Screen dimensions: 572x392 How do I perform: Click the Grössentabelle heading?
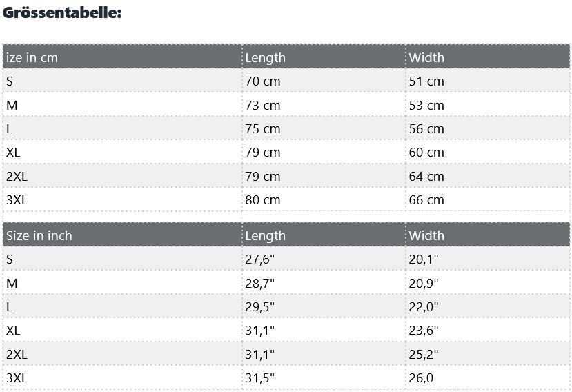62,12
